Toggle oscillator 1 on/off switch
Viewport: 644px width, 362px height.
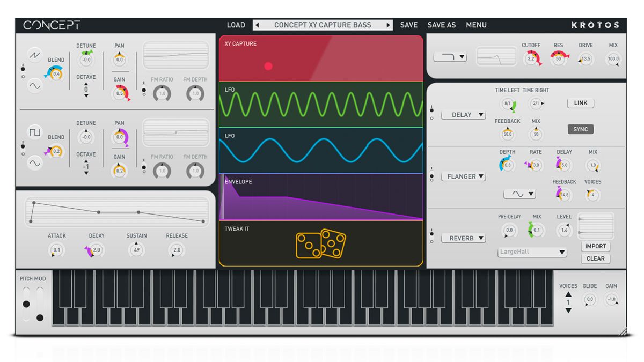click(23, 72)
